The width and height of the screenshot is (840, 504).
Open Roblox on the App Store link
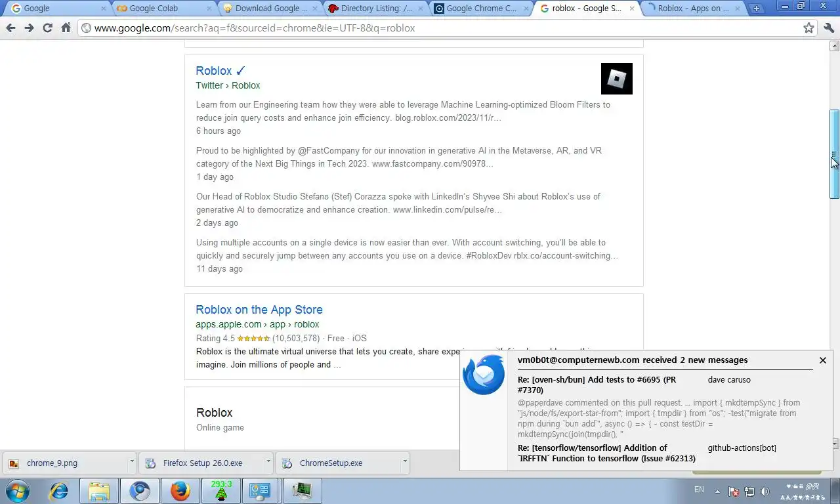(x=259, y=310)
